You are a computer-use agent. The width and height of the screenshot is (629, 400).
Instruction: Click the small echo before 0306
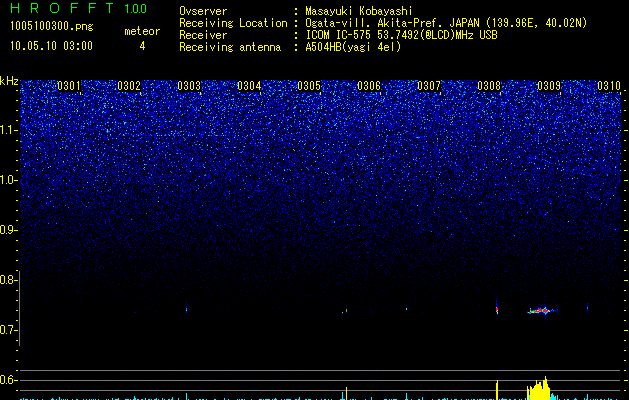[x=345, y=311]
